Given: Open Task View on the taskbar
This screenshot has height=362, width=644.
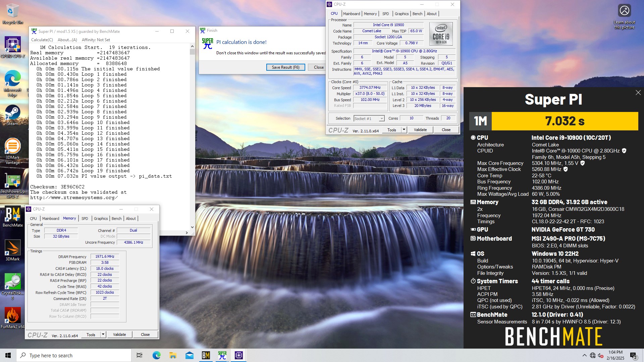Looking at the screenshot, I should pyautogui.click(x=140, y=355).
